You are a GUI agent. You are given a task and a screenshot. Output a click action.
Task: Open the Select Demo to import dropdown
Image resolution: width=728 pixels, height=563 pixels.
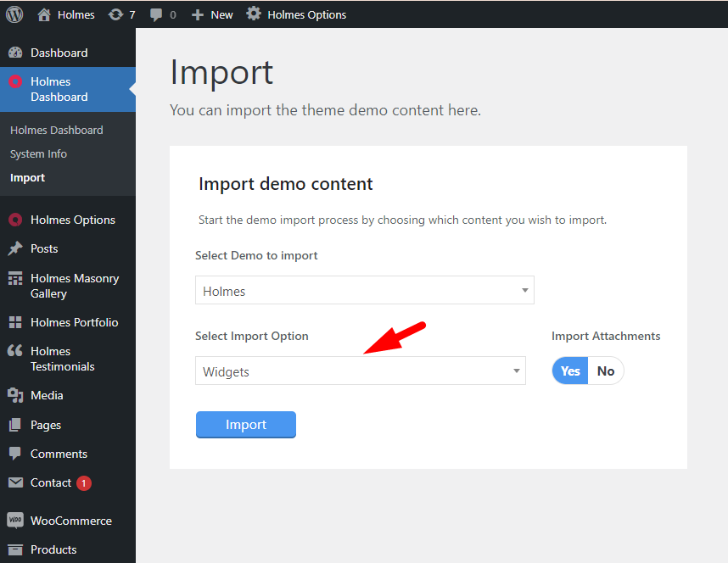click(x=365, y=291)
